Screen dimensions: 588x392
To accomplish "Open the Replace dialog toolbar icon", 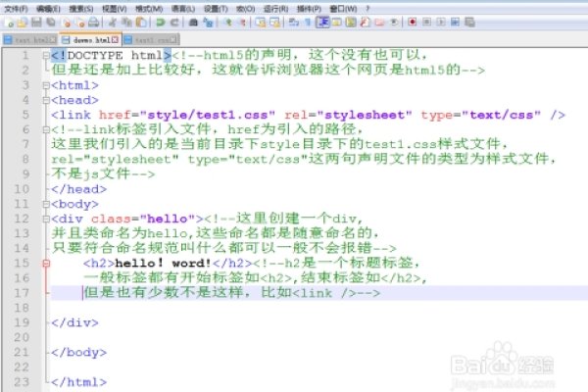I will (208, 23).
